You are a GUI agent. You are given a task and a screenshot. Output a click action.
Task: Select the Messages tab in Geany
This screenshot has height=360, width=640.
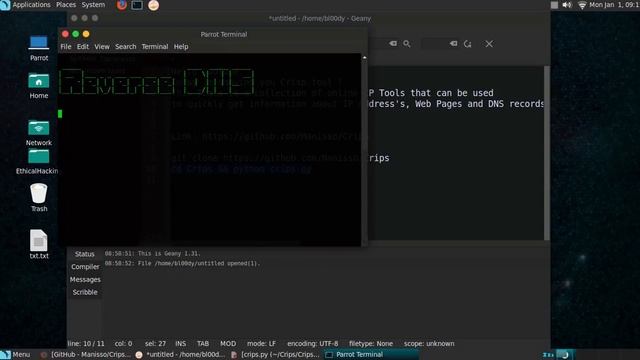[85, 280]
